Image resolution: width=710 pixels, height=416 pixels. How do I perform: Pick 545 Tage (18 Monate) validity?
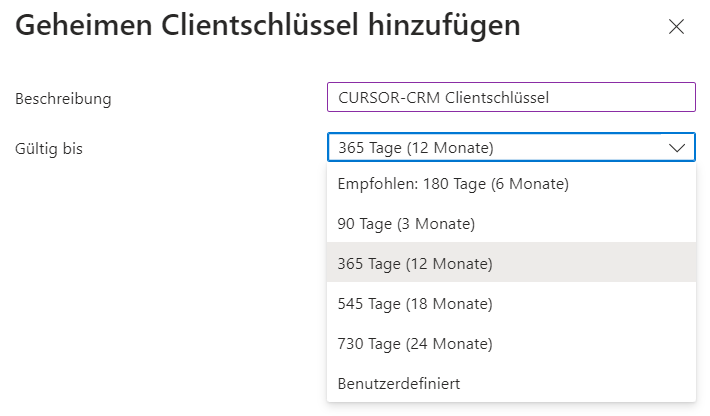(415, 304)
